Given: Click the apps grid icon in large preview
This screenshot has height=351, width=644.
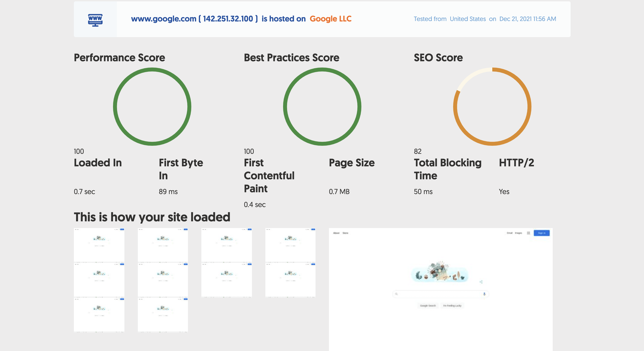Looking at the screenshot, I should tap(528, 233).
